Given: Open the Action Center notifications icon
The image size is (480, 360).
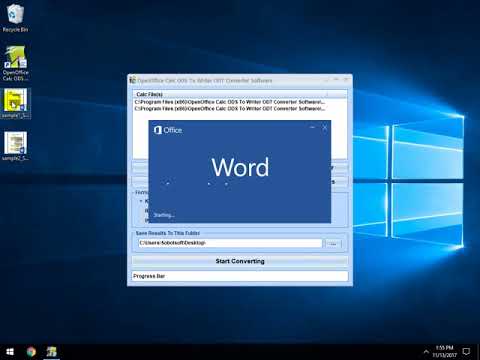Looking at the screenshot, I should point(466,352).
